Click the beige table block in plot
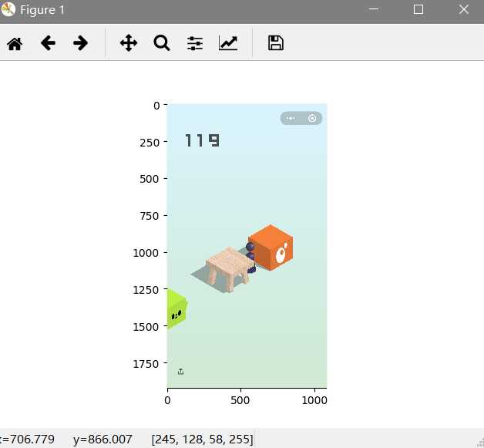 (230, 269)
